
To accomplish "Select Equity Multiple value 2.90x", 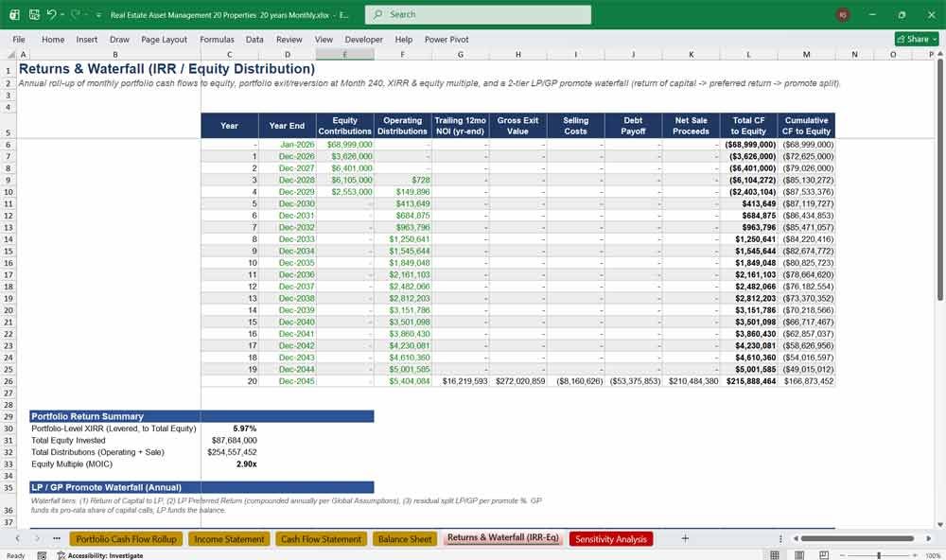I will [x=230, y=464].
